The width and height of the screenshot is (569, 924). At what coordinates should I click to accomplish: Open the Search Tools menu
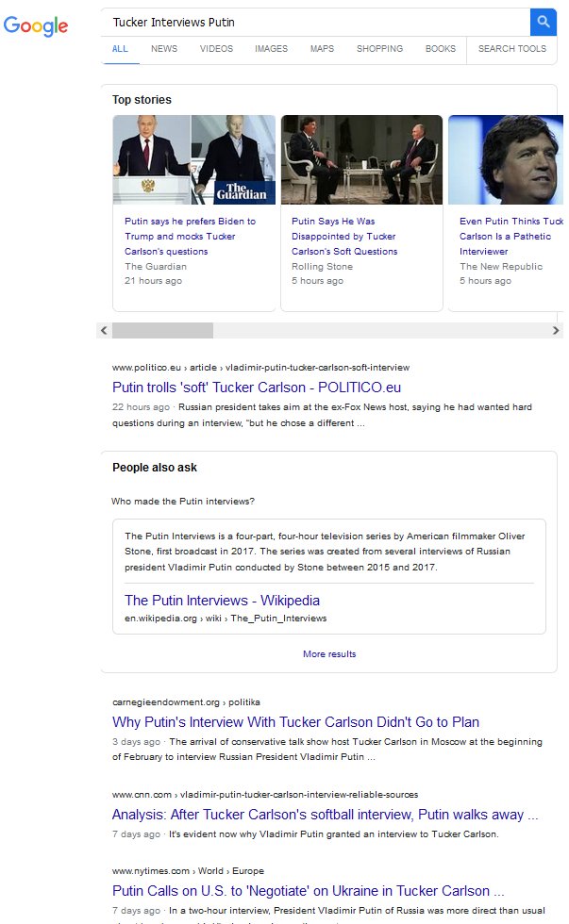[x=511, y=49]
